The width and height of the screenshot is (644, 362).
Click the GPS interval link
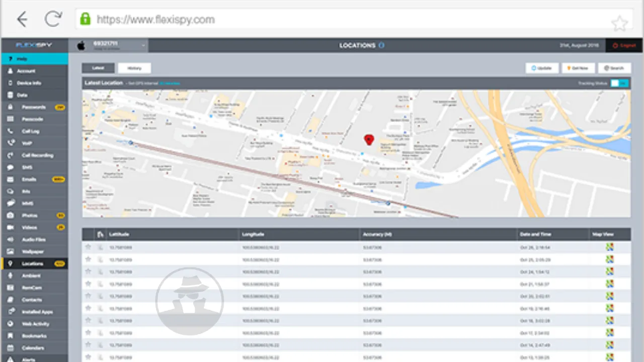pos(170,83)
